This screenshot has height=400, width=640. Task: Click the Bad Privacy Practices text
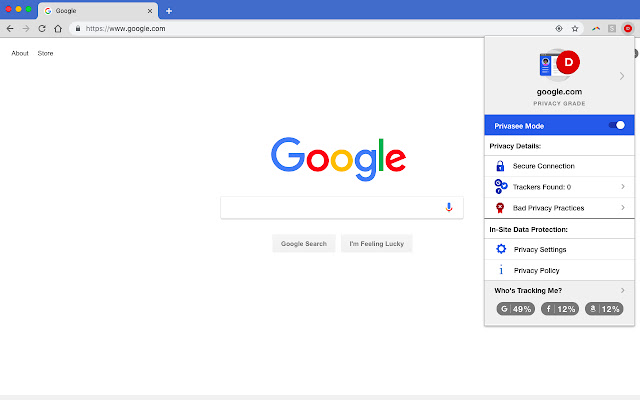click(x=549, y=208)
